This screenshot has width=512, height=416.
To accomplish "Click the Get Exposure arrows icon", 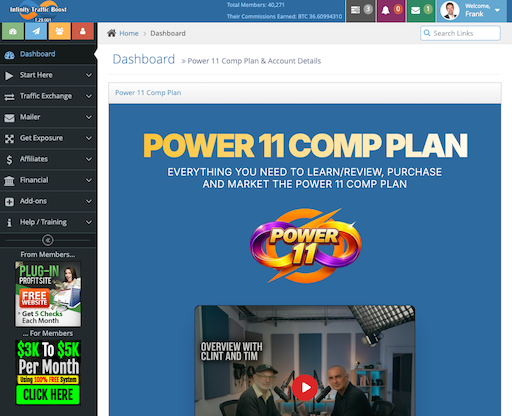I will [x=9, y=139].
